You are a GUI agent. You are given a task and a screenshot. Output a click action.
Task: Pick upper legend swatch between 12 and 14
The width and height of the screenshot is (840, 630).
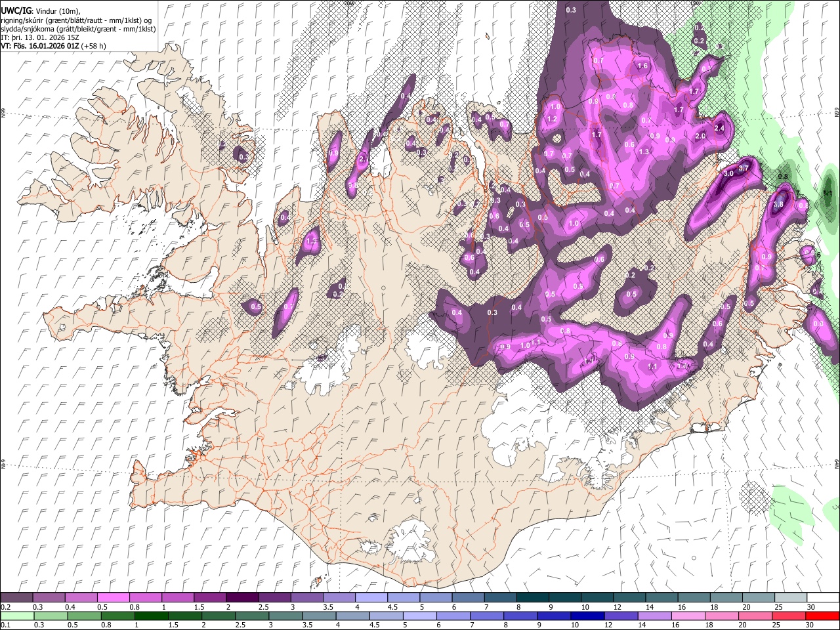[x=629, y=598]
